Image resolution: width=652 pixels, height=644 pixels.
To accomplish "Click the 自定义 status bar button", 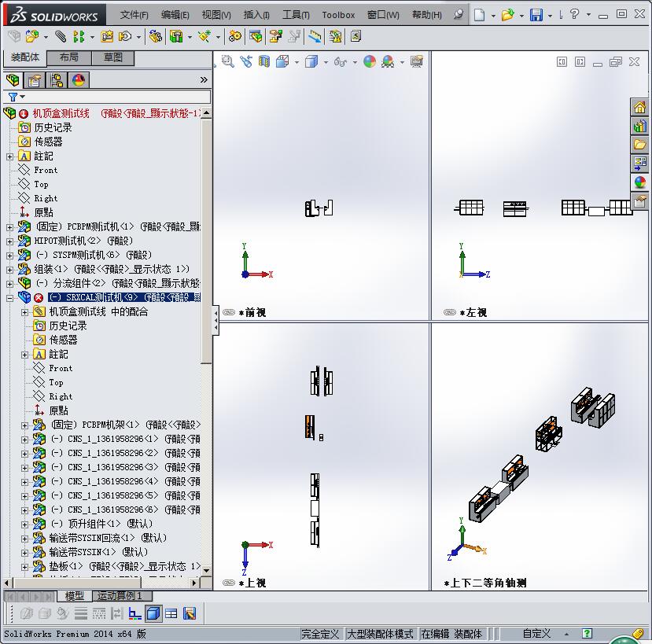I will pyautogui.click(x=536, y=634).
